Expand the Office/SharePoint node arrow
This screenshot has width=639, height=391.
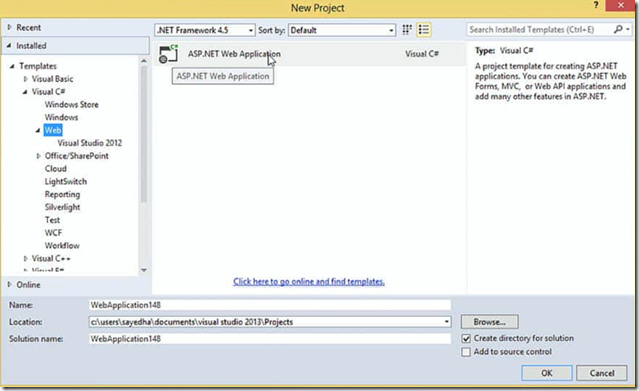(38, 156)
